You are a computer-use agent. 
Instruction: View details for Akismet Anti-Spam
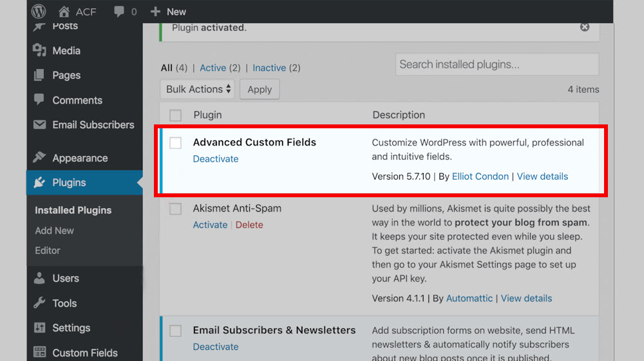(526, 298)
